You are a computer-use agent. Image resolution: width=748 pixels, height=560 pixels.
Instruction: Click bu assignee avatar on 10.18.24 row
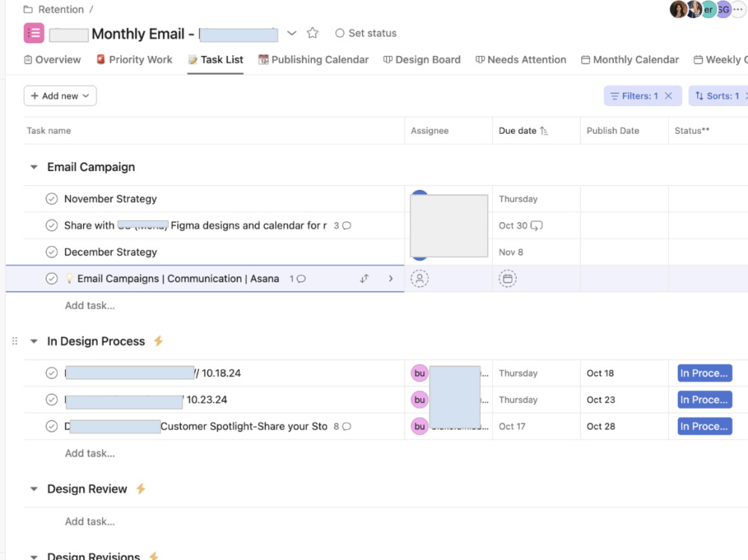(420, 373)
